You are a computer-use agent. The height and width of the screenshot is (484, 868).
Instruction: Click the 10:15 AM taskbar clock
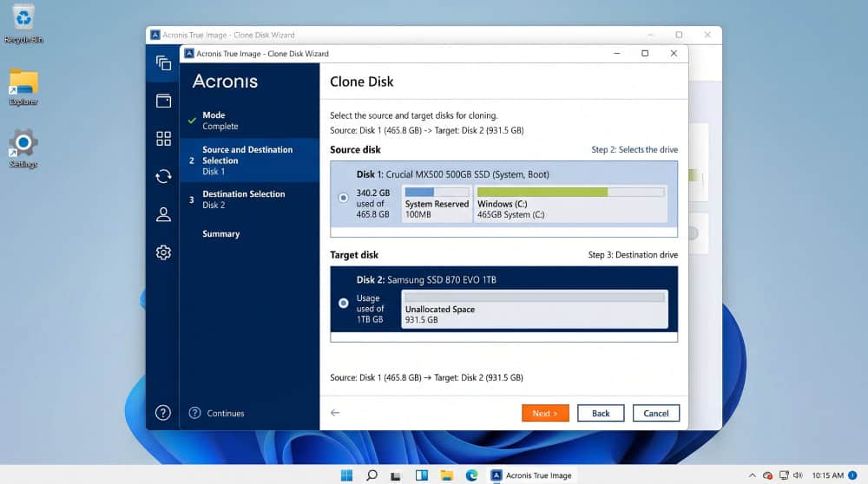click(827, 475)
